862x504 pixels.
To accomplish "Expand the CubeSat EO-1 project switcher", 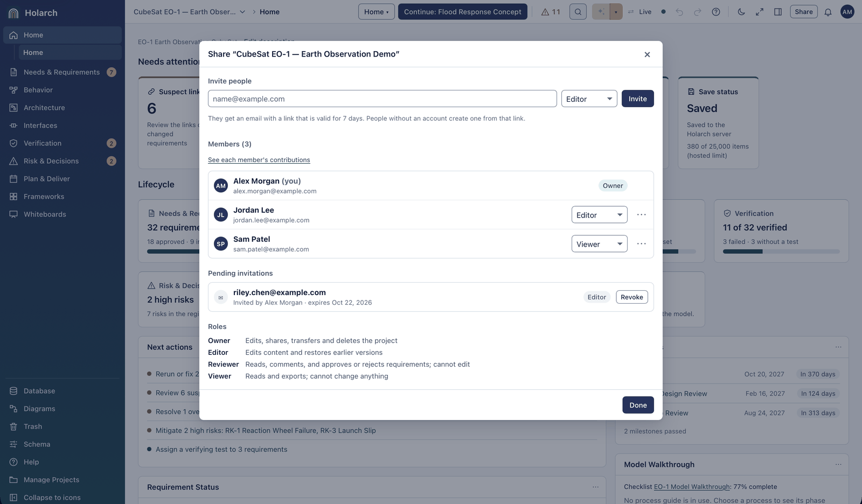I will click(x=190, y=12).
